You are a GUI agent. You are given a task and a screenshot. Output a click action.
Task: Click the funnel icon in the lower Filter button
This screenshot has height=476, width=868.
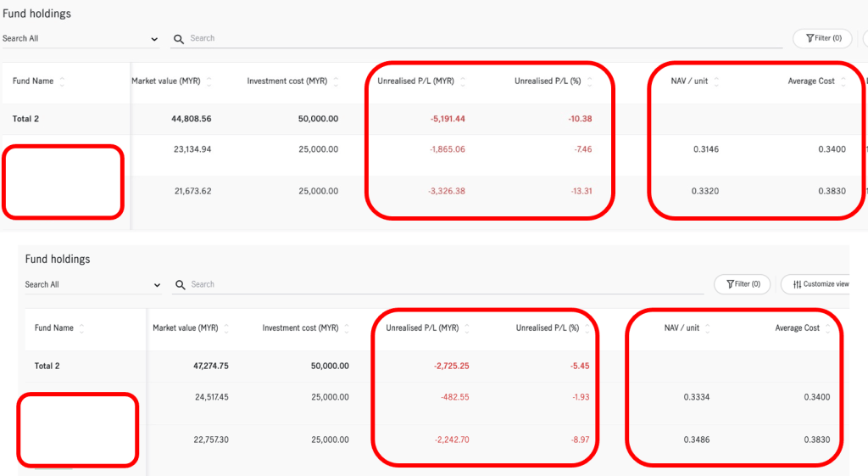tap(728, 284)
